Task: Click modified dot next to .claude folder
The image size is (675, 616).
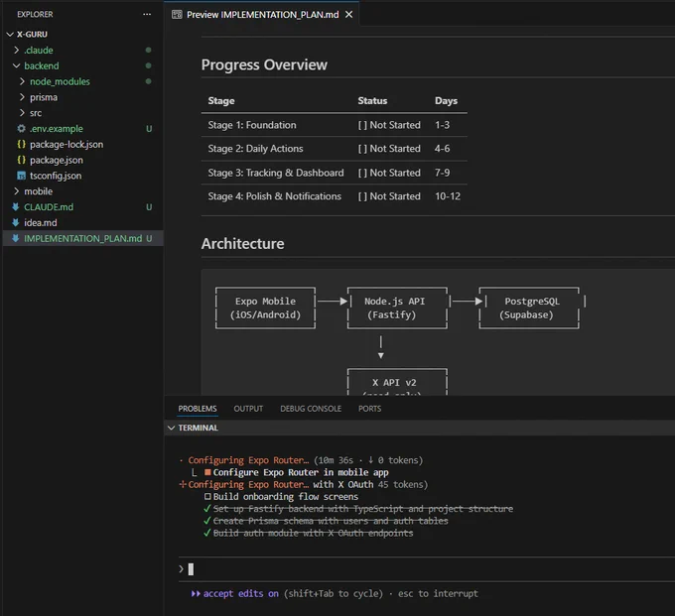Action: (x=148, y=50)
